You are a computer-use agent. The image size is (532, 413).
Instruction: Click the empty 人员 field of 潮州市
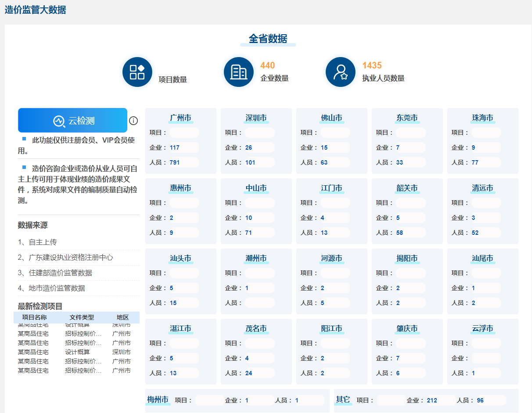point(260,303)
